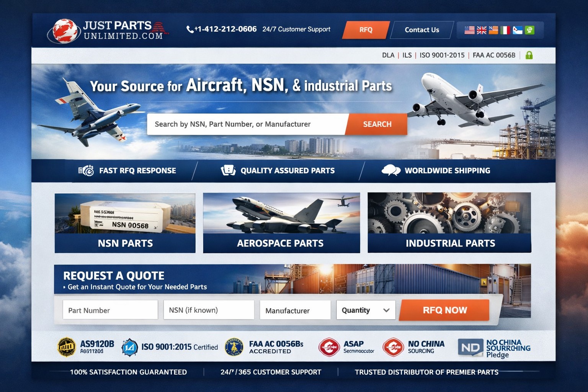Open the RFQ tab in header
Viewport: 588px width, 392px height.
click(x=366, y=30)
